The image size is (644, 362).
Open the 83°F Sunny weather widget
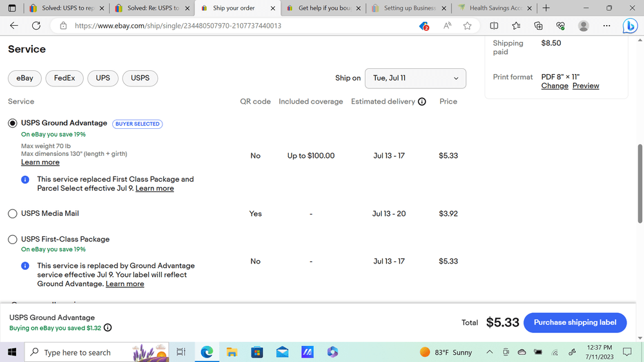(x=446, y=352)
